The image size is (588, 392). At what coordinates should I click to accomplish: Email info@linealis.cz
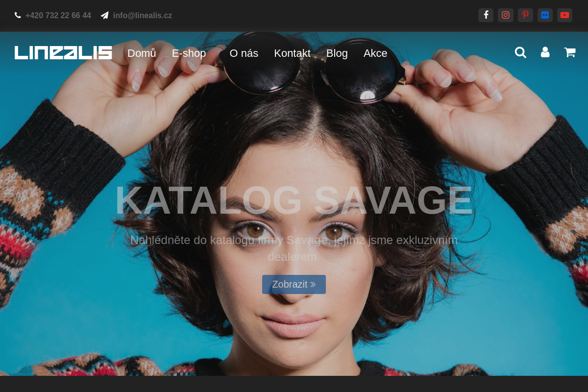pos(143,16)
